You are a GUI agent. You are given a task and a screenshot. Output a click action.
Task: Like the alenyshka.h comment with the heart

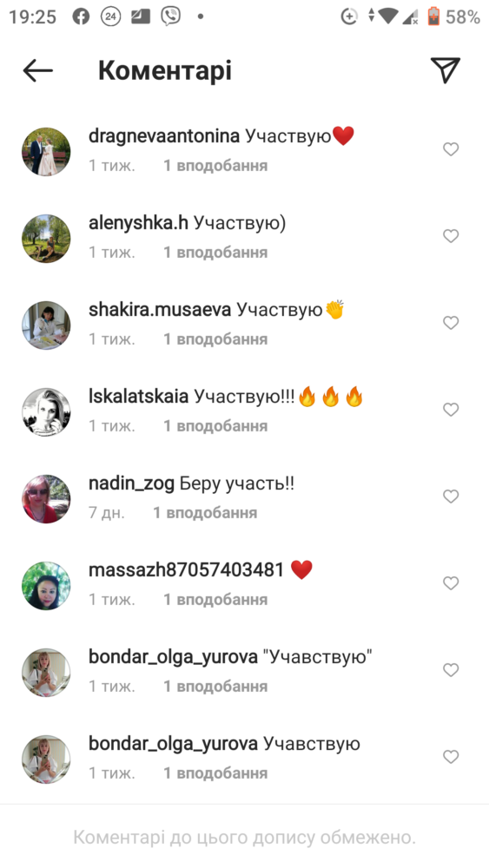[451, 236]
